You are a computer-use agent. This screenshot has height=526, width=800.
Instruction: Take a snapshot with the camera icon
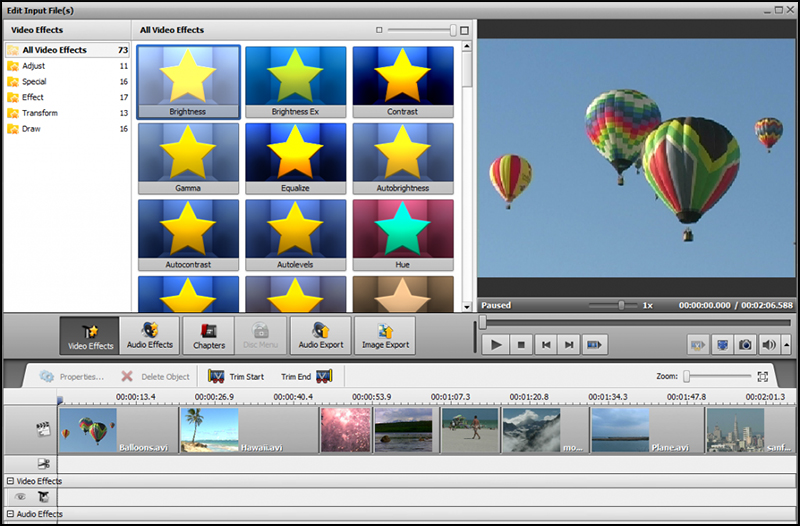coord(745,345)
